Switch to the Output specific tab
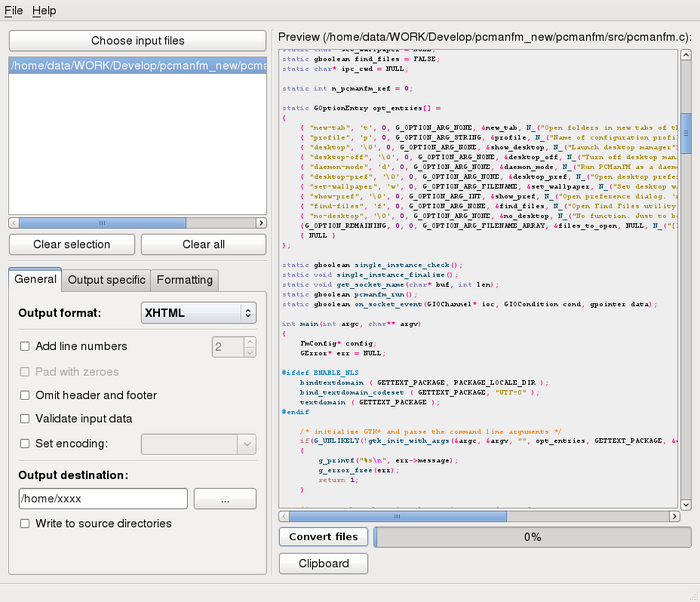Screen dimensions: 700x602 pyautogui.click(x=107, y=280)
